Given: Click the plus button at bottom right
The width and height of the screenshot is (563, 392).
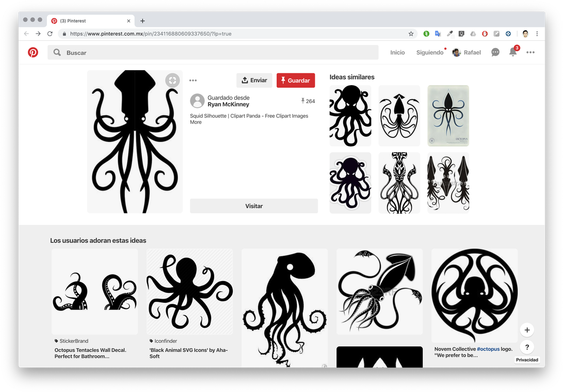Looking at the screenshot, I should [526, 330].
